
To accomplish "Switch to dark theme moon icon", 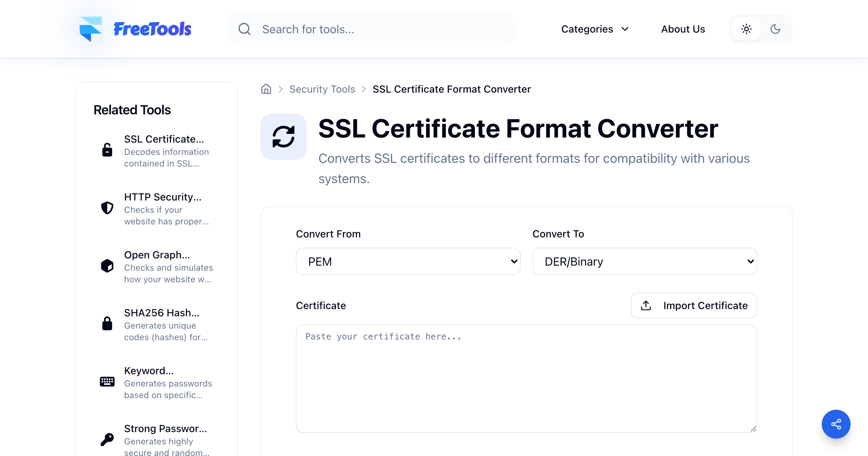I will point(775,29).
